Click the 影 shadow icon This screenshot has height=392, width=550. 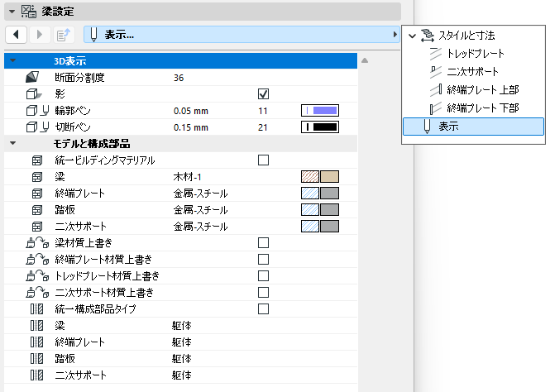pos(34,94)
